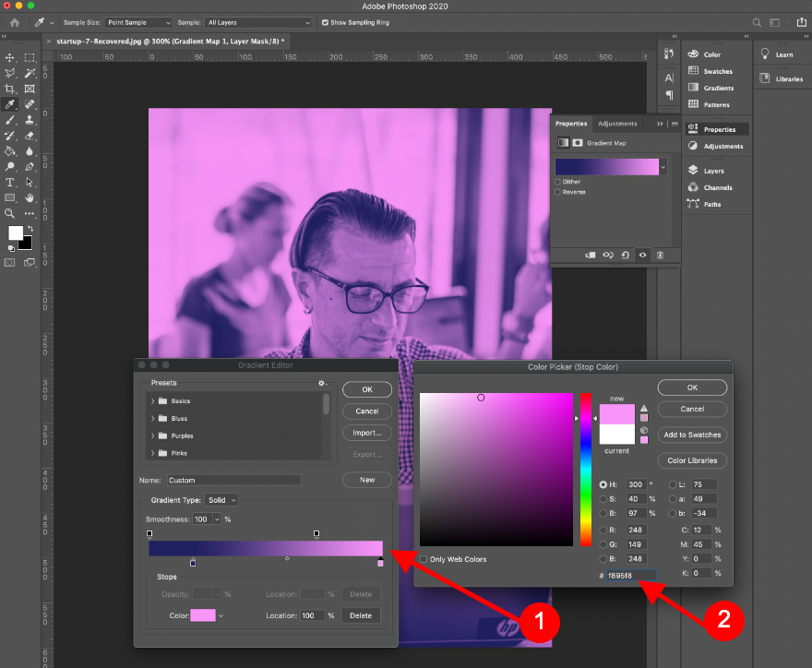
Task: Choose the Horizontal Type tool
Action: click(x=10, y=183)
